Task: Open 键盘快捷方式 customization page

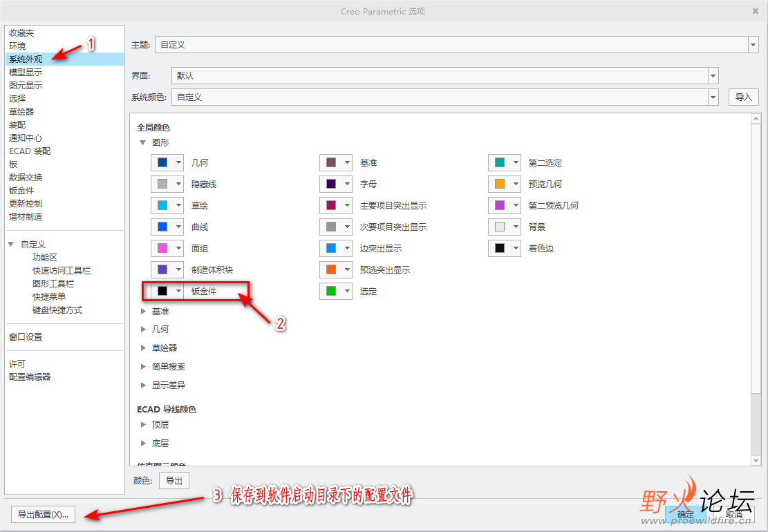Action: 57,310
